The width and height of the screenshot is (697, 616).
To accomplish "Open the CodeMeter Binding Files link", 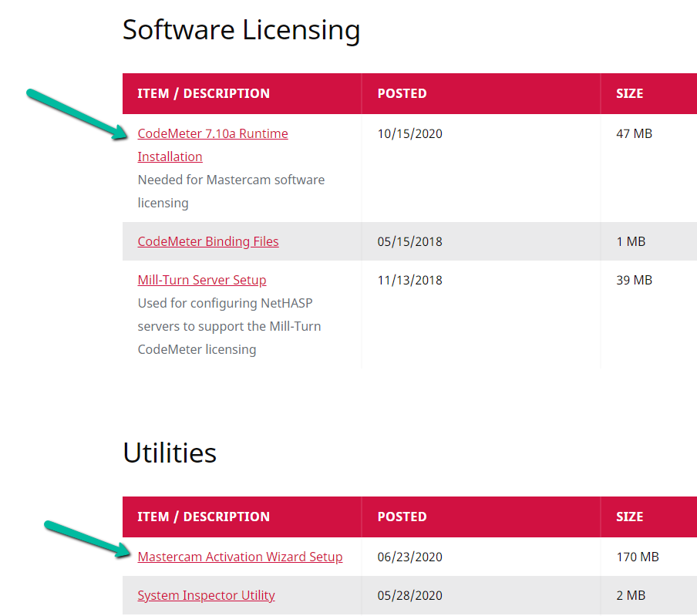I will (208, 241).
